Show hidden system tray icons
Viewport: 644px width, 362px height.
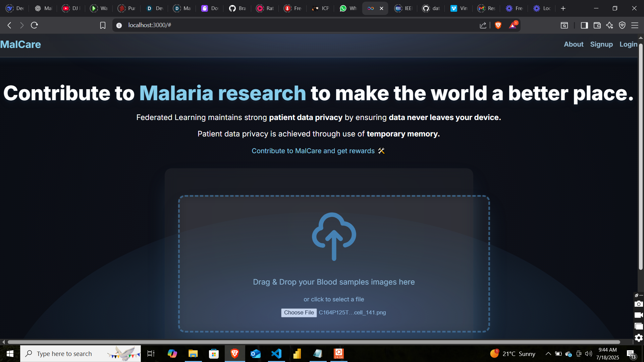(548, 354)
